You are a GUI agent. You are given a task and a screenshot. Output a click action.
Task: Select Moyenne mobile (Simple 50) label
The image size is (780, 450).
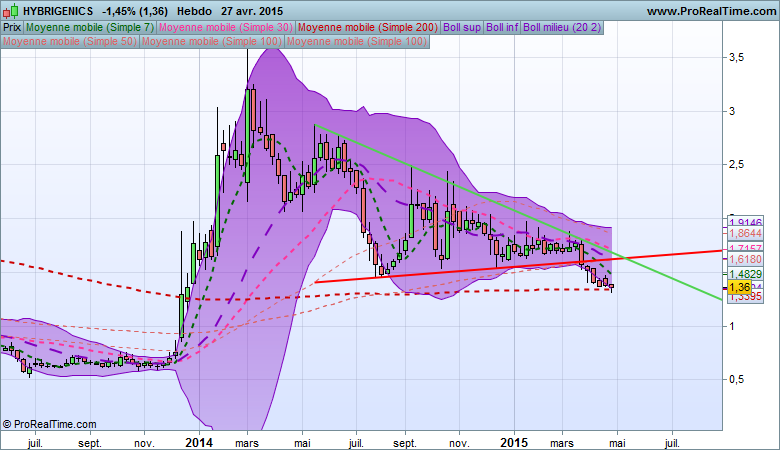(71, 43)
